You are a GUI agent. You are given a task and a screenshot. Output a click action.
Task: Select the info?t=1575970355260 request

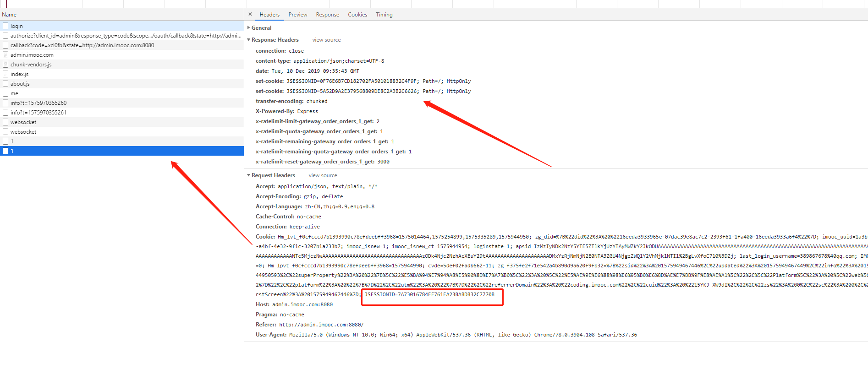(x=122, y=103)
